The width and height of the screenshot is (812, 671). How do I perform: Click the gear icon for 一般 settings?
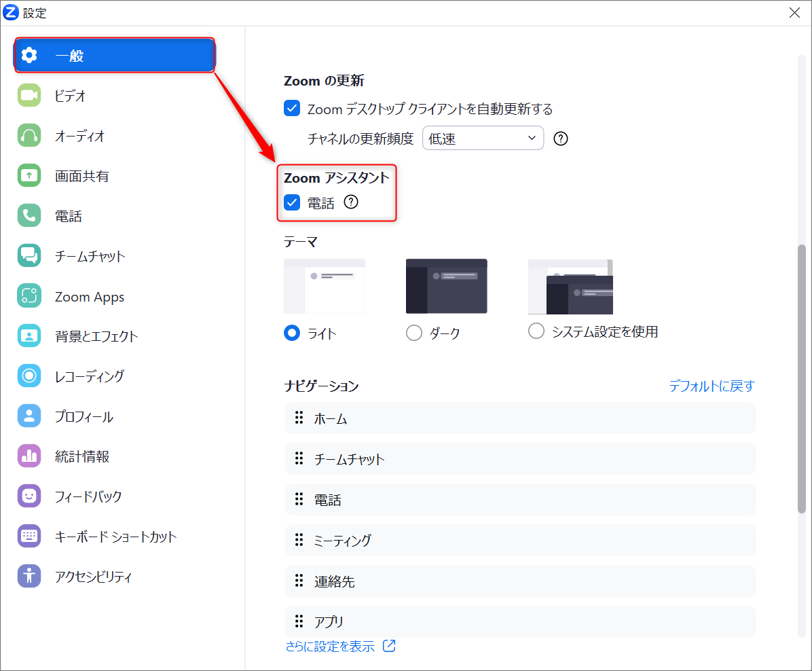(29, 55)
